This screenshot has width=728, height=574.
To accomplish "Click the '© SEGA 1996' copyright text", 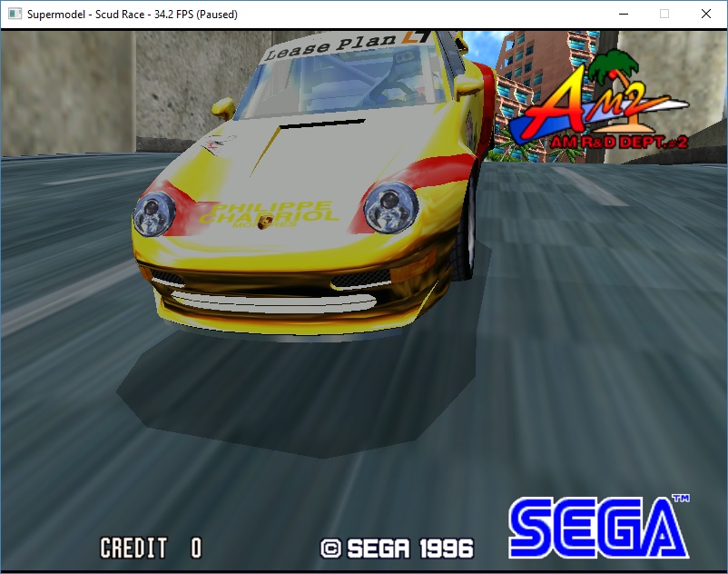I will (397, 549).
